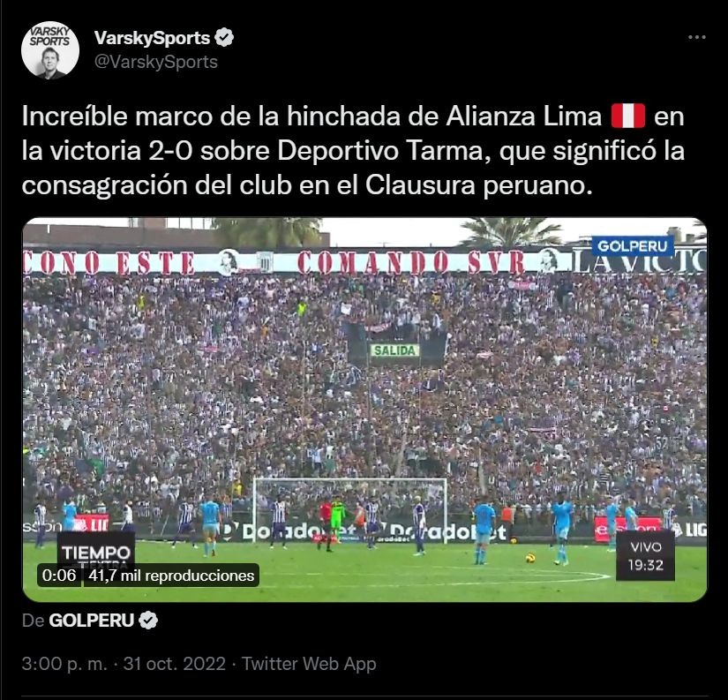Click the 3:00 p. m. 31 oct. 2022 timestamp
The image size is (728, 700).
(124, 663)
